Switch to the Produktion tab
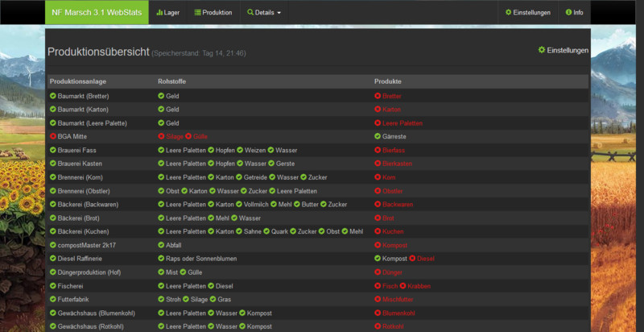The width and height of the screenshot is (644, 332). pyautogui.click(x=213, y=13)
